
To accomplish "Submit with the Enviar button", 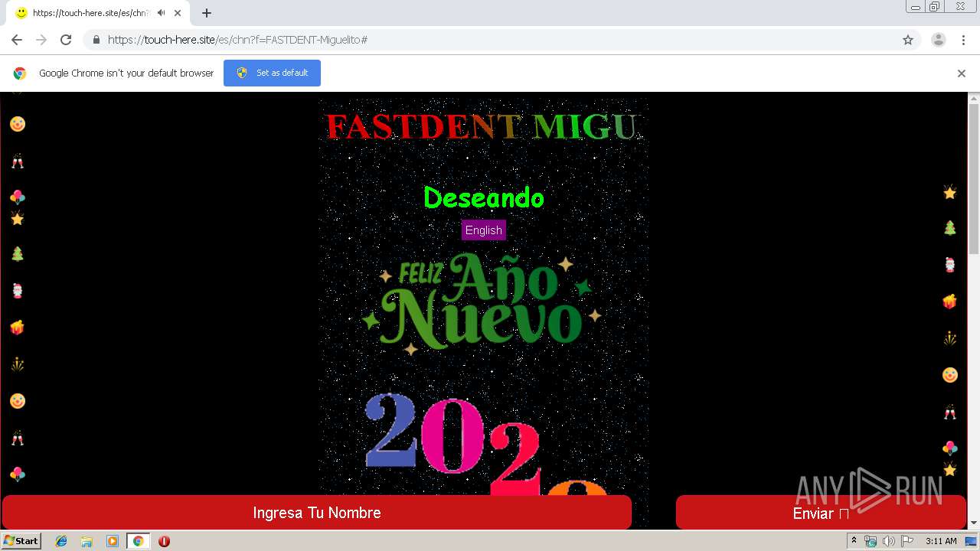I will click(x=821, y=513).
